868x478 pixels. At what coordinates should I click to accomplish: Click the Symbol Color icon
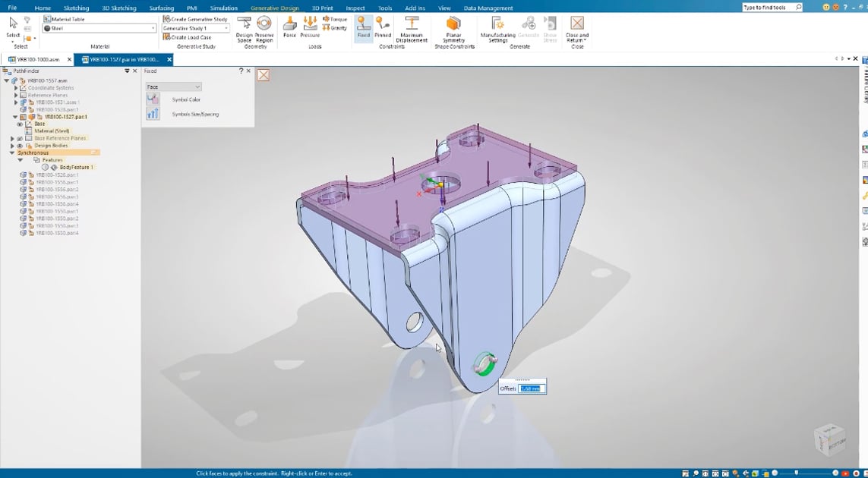(153, 99)
